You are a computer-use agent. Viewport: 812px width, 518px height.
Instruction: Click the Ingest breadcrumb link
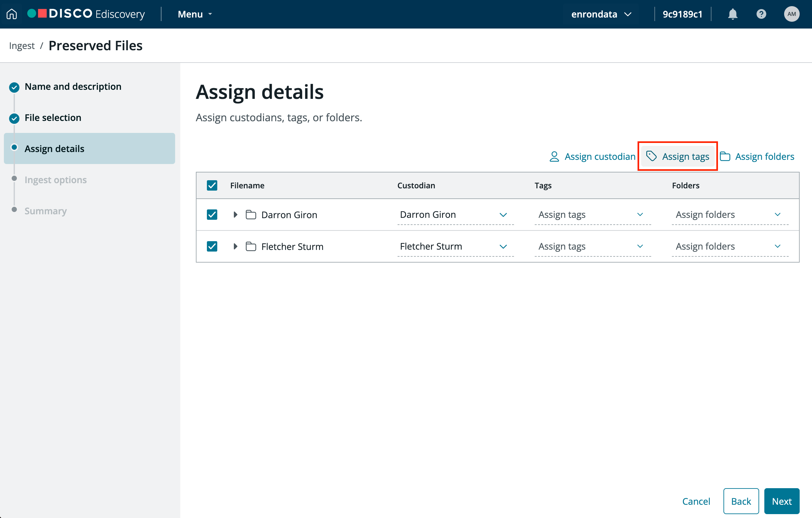[x=22, y=45]
